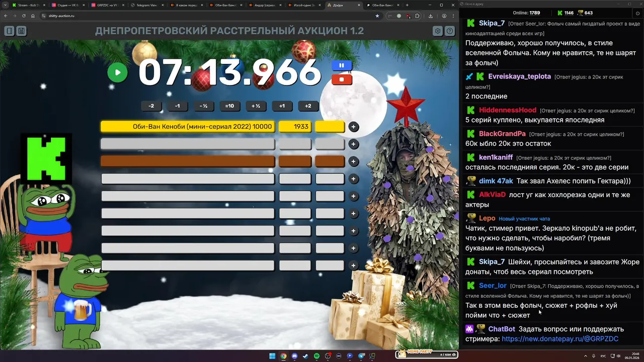Open browser profile avatar icon
This screenshot has width=644, height=362.
[x=444, y=16]
